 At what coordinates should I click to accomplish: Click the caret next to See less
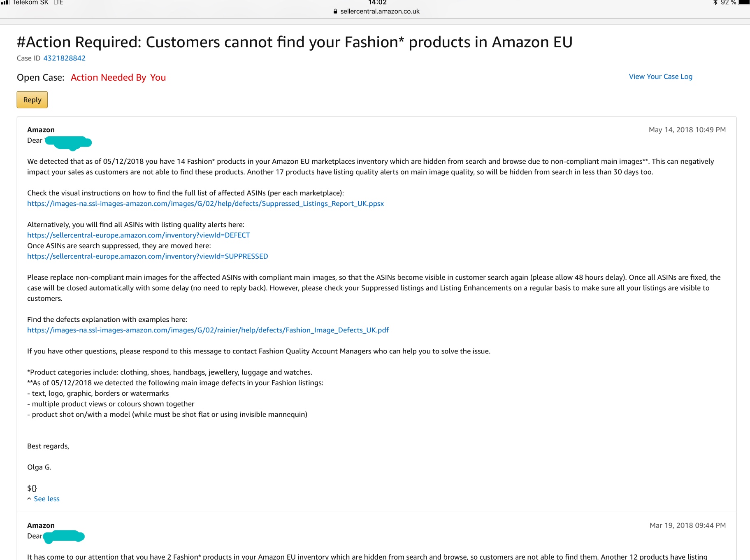(29, 499)
